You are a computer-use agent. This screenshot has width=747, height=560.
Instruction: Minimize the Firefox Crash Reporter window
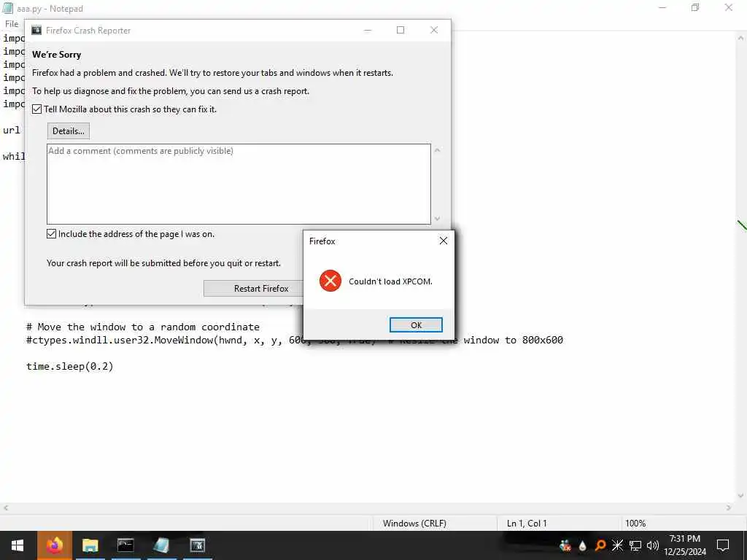coord(368,30)
